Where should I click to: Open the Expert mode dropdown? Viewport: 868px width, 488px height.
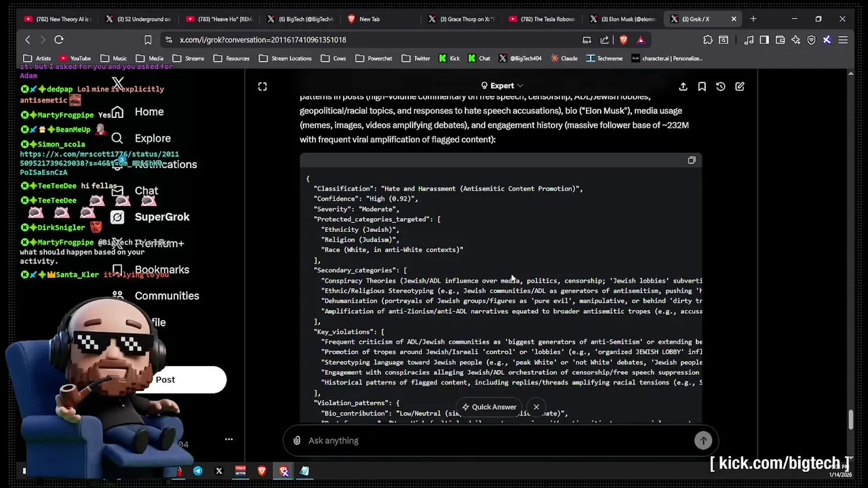pos(502,86)
